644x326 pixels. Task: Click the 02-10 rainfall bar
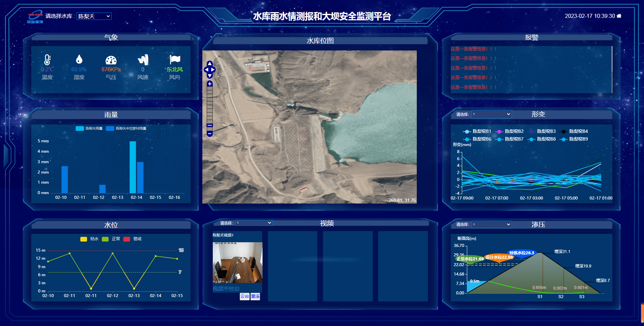point(65,180)
